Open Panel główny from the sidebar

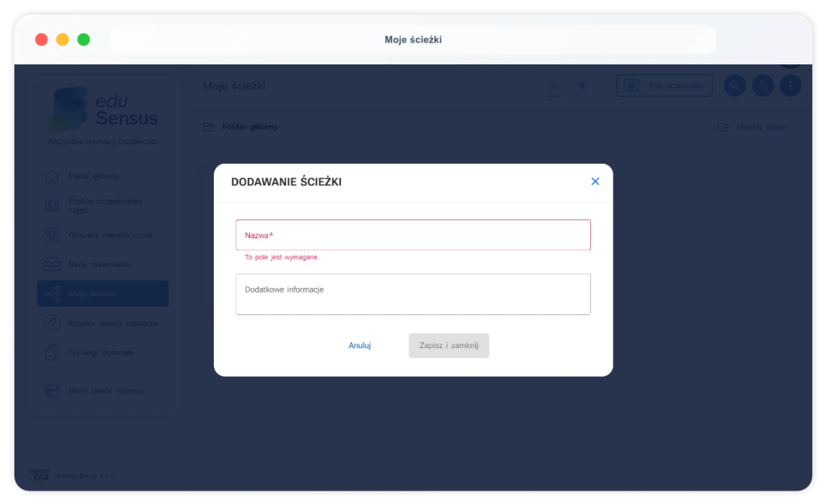94,176
